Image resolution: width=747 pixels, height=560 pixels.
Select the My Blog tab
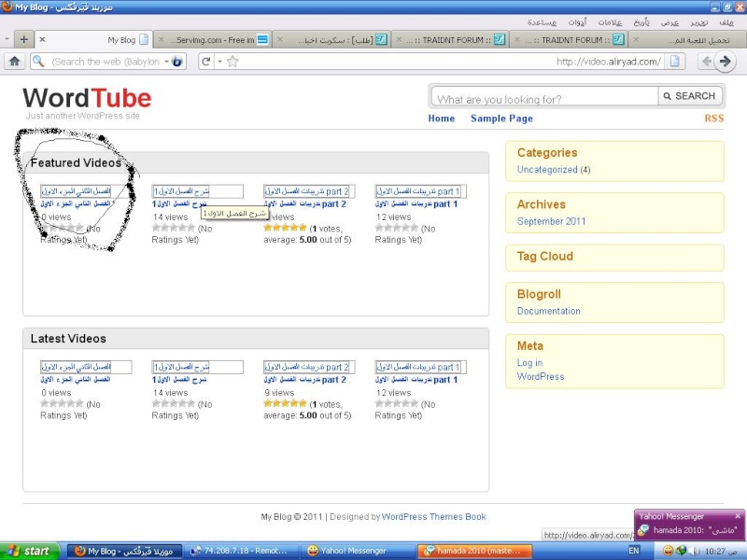click(94, 39)
